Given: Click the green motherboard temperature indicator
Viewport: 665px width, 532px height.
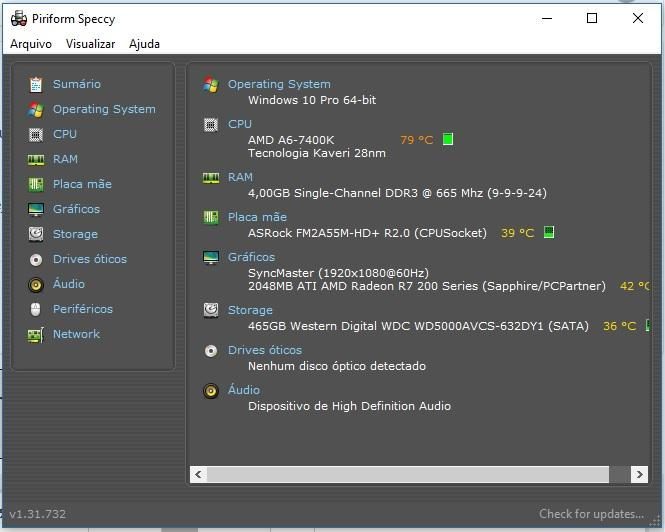Looking at the screenshot, I should click(549, 232).
